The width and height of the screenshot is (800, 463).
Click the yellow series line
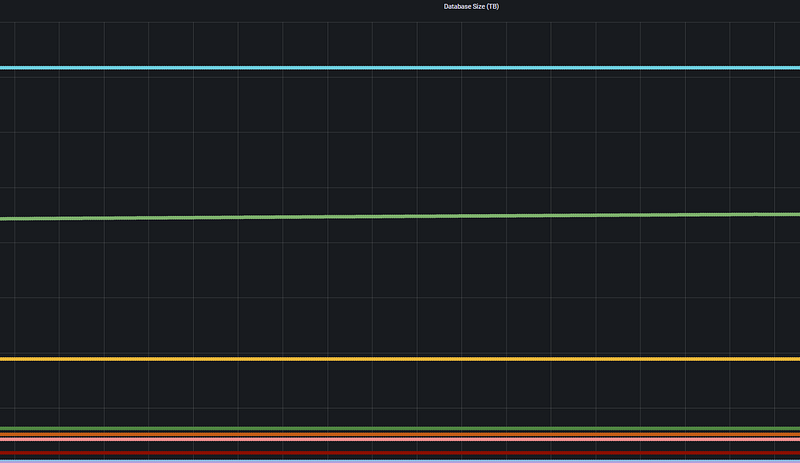point(400,359)
